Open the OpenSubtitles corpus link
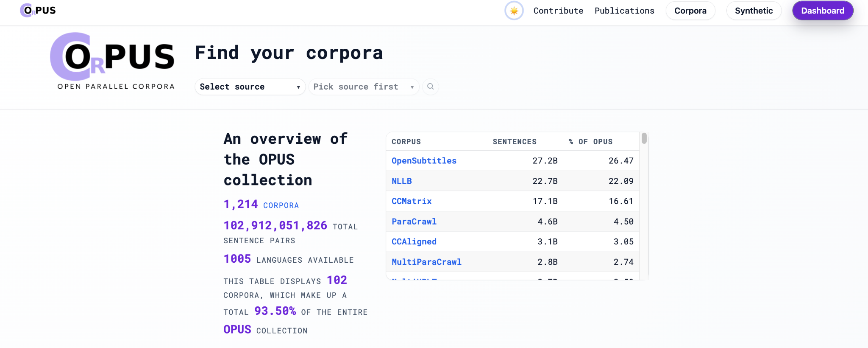The image size is (868, 348). point(424,161)
